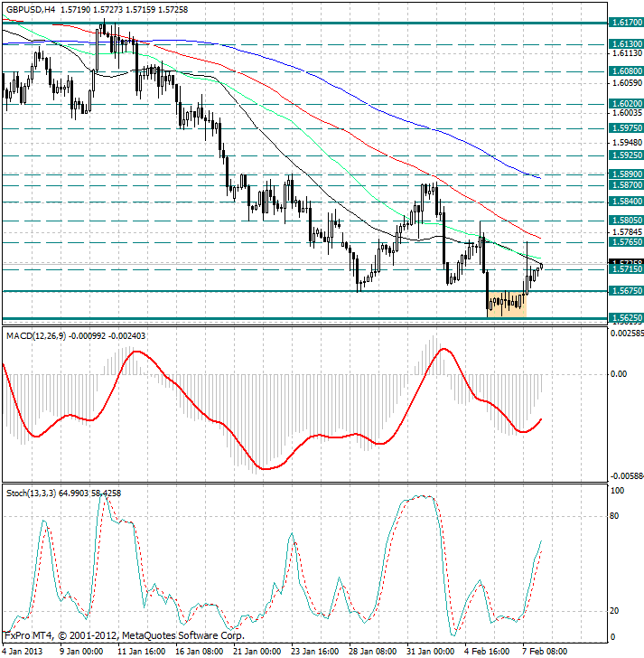This screenshot has height=658, width=644.
Task: Click the 23 Jan 16:00 time label
Action: coord(314,652)
